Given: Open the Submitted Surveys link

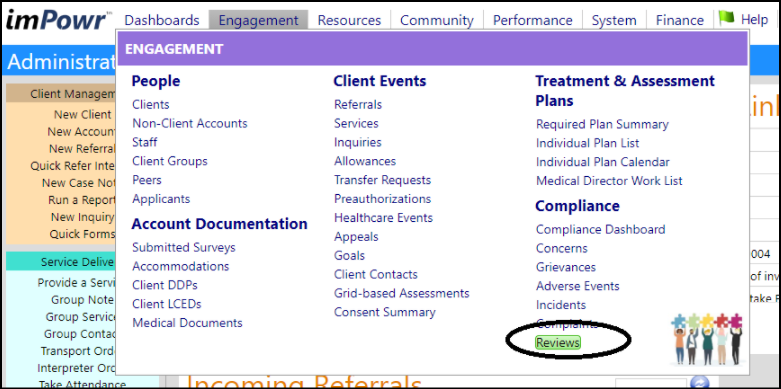Looking at the screenshot, I should tap(184, 248).
